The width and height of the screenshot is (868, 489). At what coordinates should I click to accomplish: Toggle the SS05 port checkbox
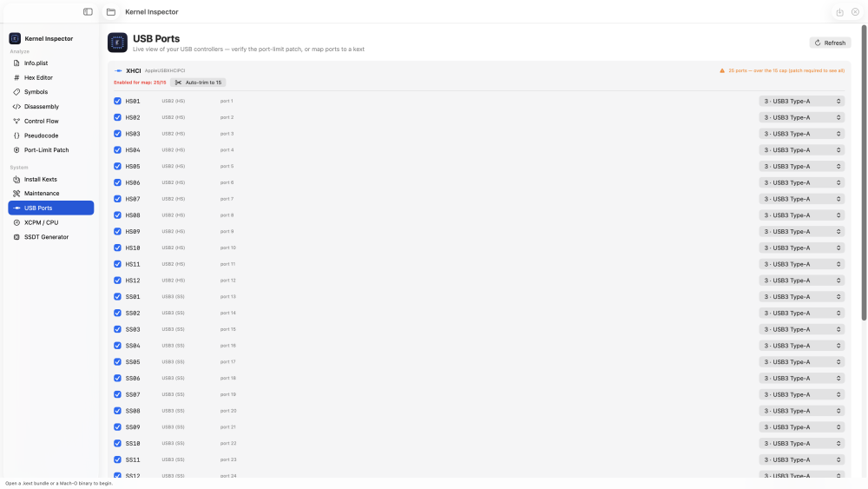[117, 361]
